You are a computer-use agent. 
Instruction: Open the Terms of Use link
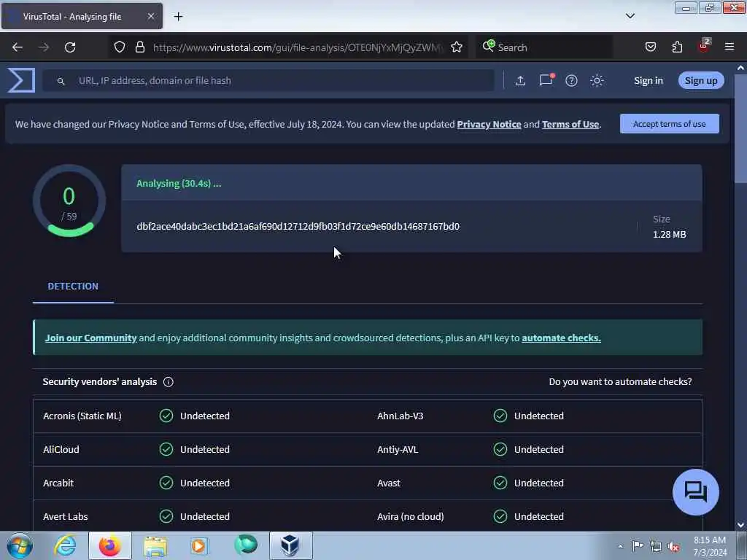(x=570, y=124)
